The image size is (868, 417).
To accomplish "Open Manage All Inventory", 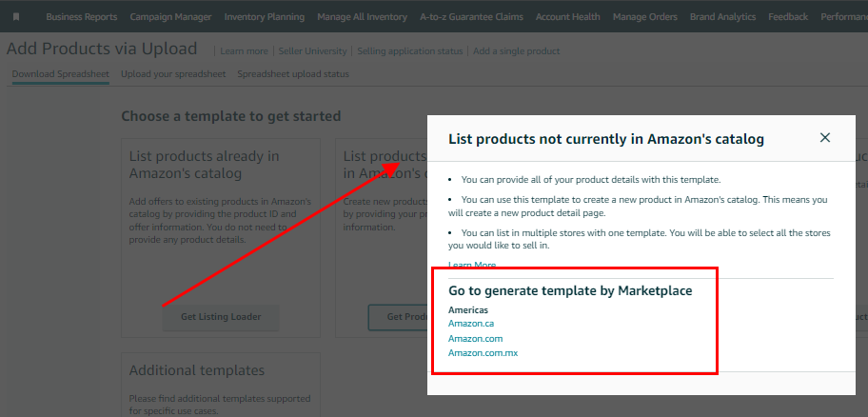I will (x=362, y=16).
